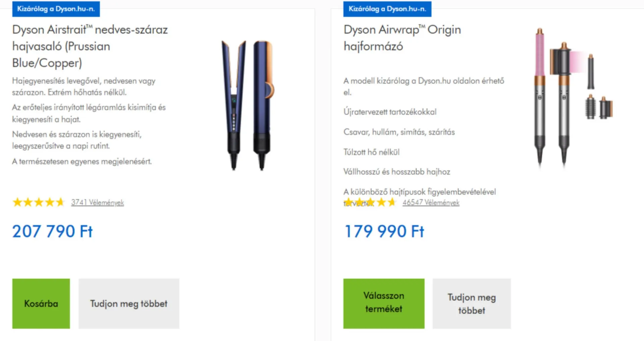Open the 46547 Vélemények reviews link
644x341 pixels.
pyautogui.click(x=431, y=203)
